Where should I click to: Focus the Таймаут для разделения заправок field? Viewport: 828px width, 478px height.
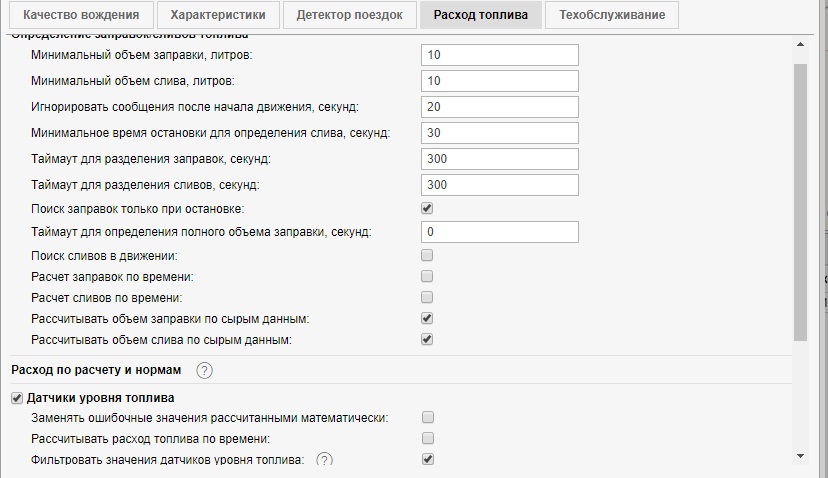tap(499, 159)
